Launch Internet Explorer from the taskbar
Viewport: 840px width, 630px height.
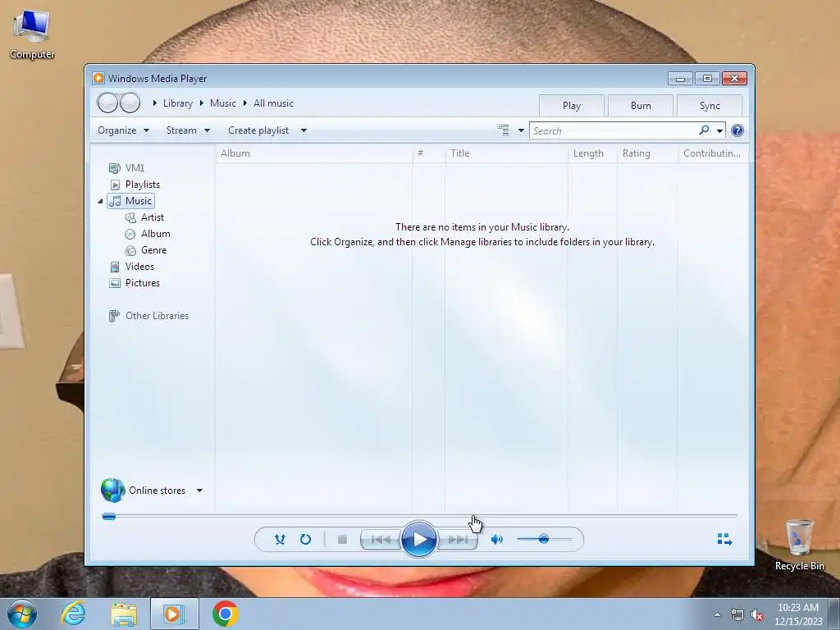tap(73, 614)
